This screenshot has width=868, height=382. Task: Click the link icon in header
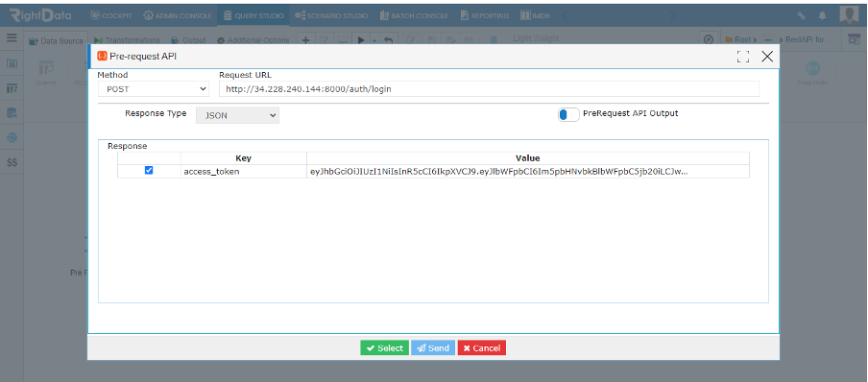pos(801,16)
